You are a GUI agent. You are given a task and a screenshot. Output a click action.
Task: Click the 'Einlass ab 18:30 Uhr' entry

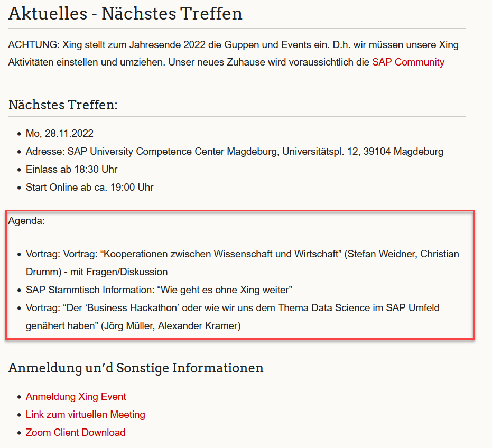71,170
